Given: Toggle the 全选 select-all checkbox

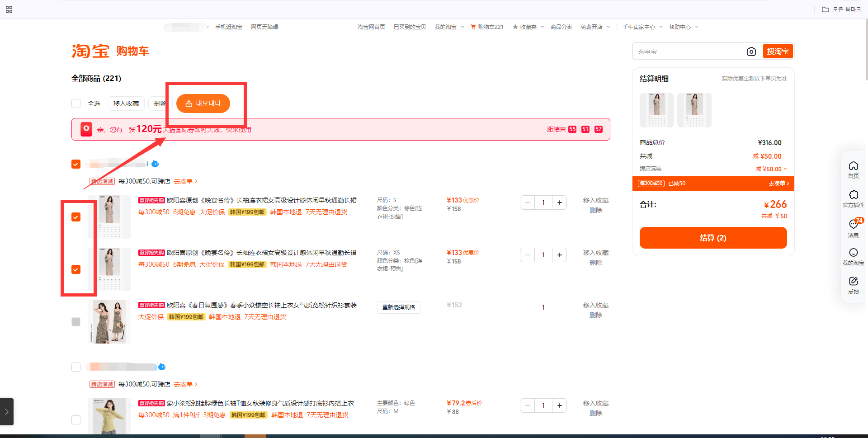Looking at the screenshot, I should click(76, 104).
